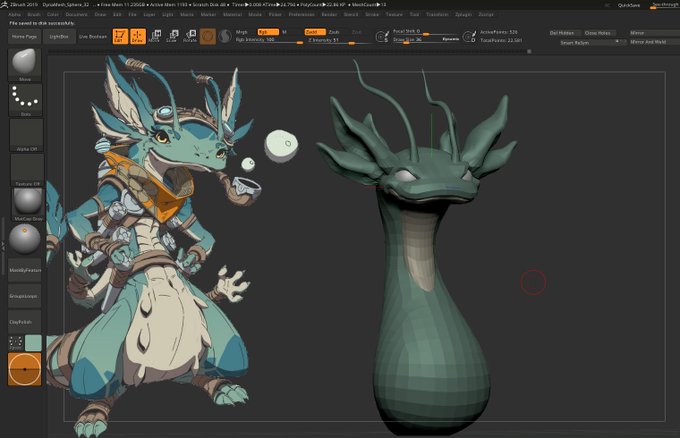
Task: Open the File menu
Action: pos(132,15)
